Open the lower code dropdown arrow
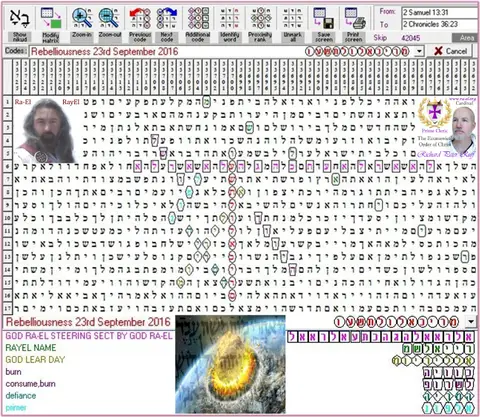 (471, 322)
